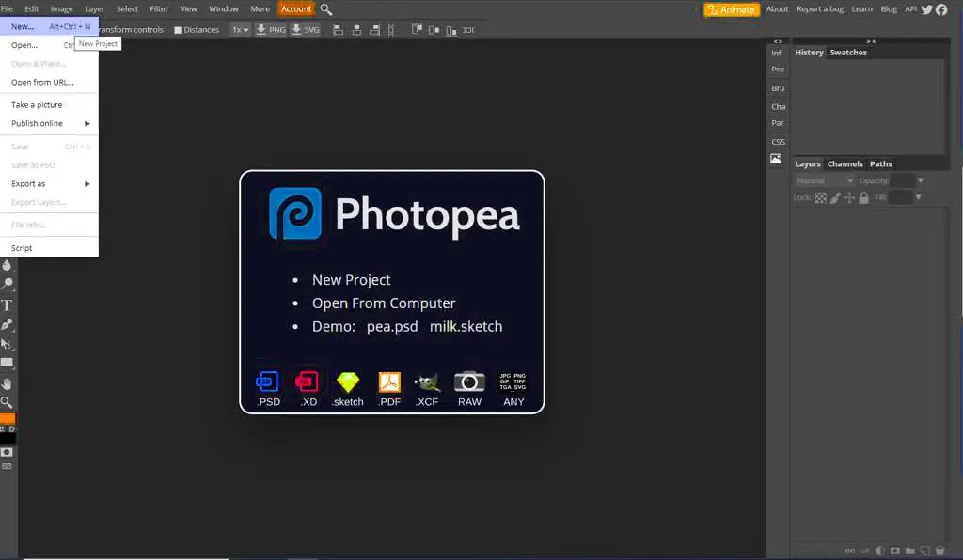Open the search magnifier in menu bar
Screen dimensions: 963x560
[x=326, y=9]
